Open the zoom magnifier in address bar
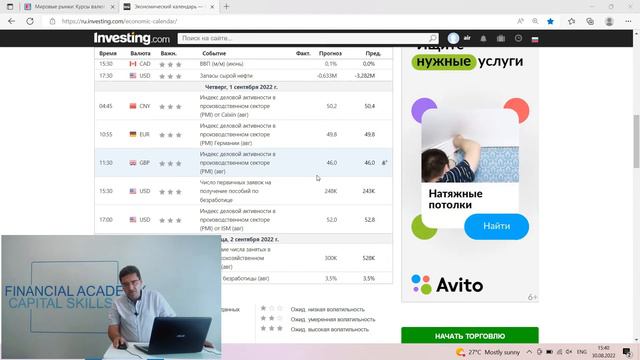The image size is (640, 360). [x=535, y=21]
